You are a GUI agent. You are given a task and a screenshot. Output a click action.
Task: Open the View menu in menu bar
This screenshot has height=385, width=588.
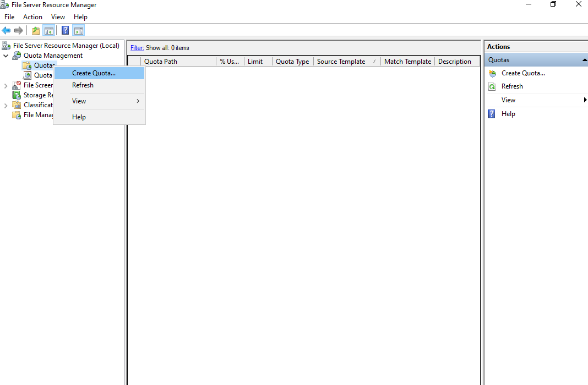58,17
